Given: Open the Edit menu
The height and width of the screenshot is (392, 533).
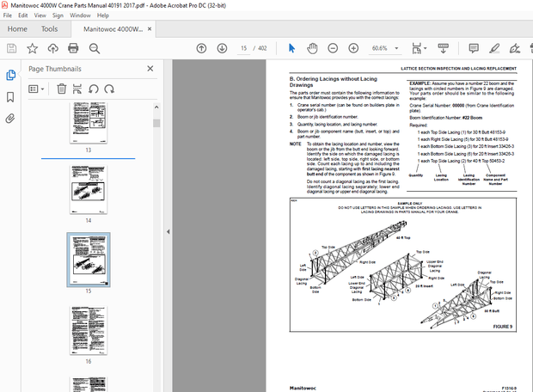Looking at the screenshot, I should 22,15.
